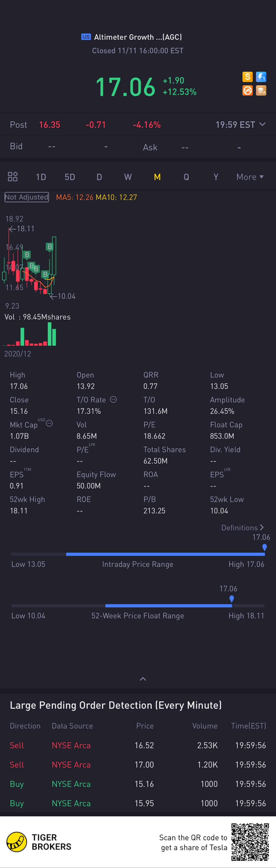Tap the yellow dollar sign badge
Screen dimensions: 276x868
247,77
